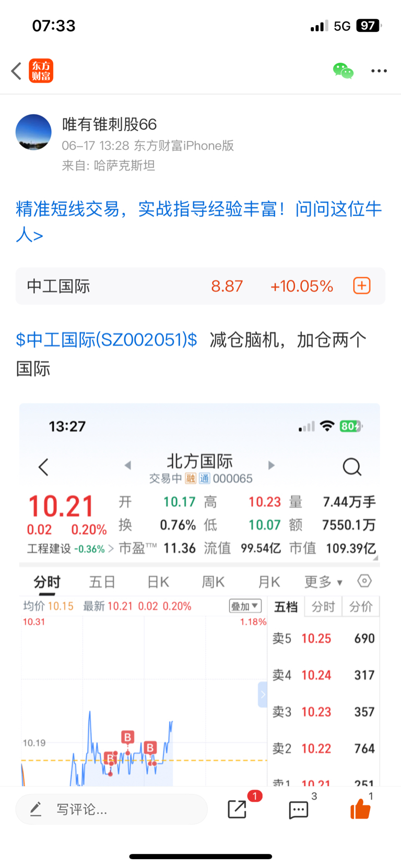Select the 分时 chart tab
Screen dimensions: 401x868
(x=47, y=581)
